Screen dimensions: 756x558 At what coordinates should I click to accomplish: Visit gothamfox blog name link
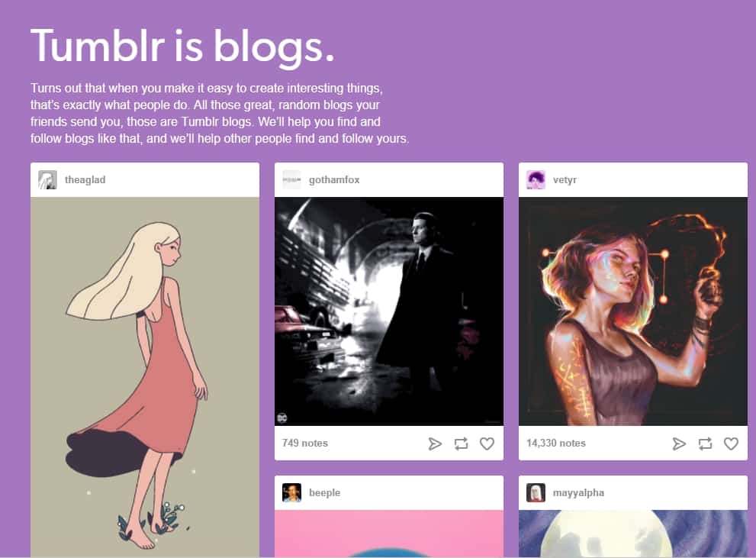pyautogui.click(x=334, y=180)
